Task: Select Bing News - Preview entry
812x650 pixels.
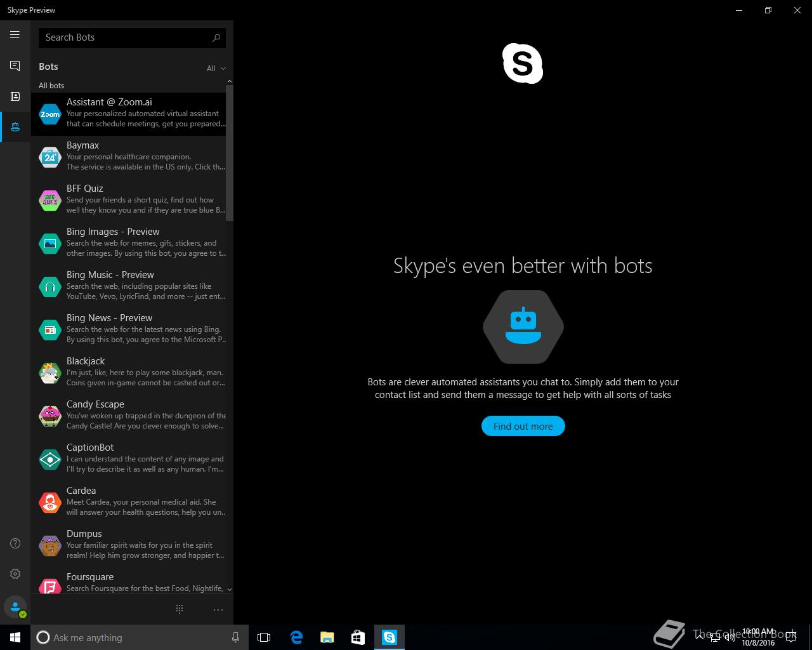Action: point(129,330)
